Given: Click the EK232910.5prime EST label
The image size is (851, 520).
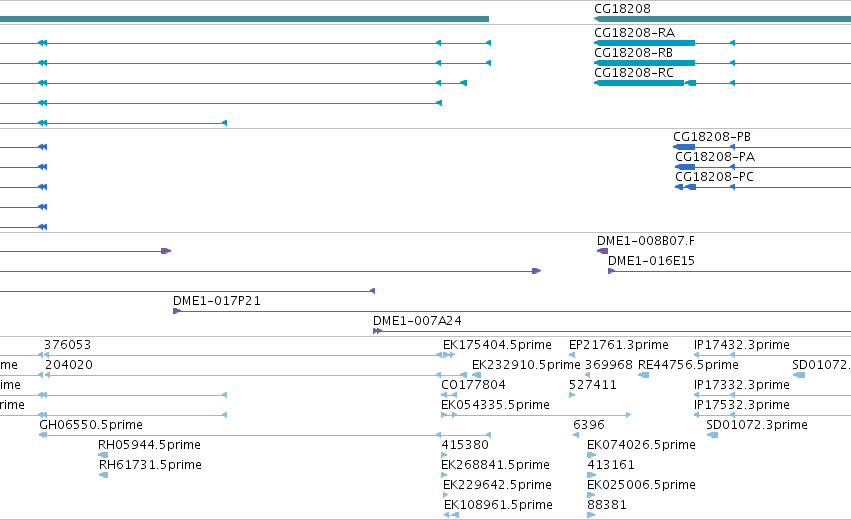Looking at the screenshot, I should pos(526,365).
